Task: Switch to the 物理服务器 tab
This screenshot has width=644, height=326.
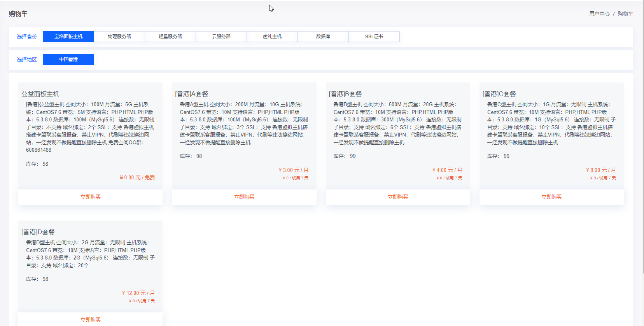Action: 119,37
